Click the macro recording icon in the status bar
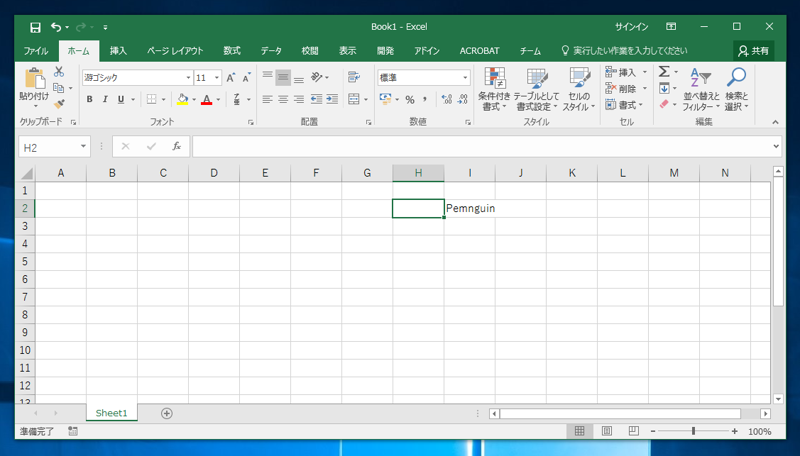The image size is (800, 456). (x=73, y=431)
